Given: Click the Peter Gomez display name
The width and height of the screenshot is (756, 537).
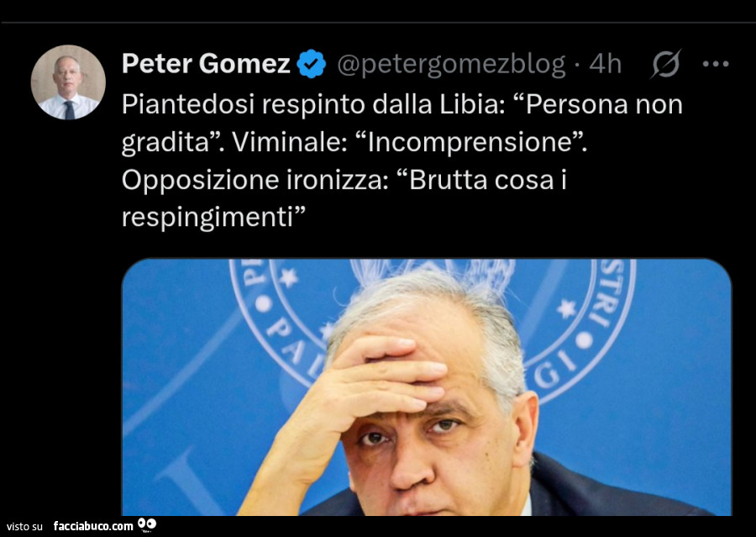Looking at the screenshot, I should point(206,64).
